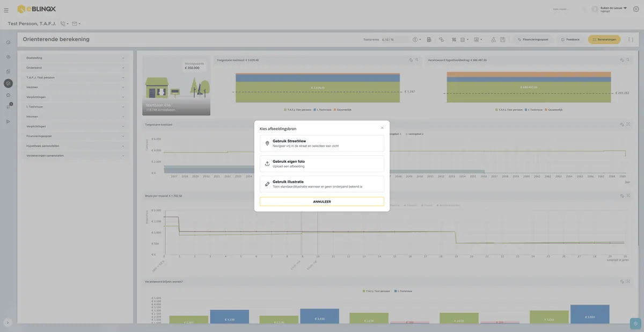Expand the Hypotheek samenstellen section
This screenshot has width=644, height=332.
tap(75, 146)
